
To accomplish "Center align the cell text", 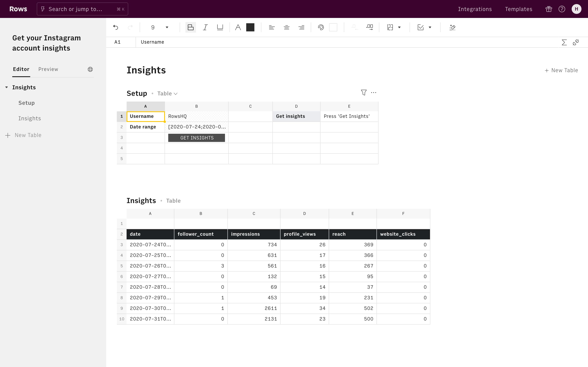I will [286, 28].
